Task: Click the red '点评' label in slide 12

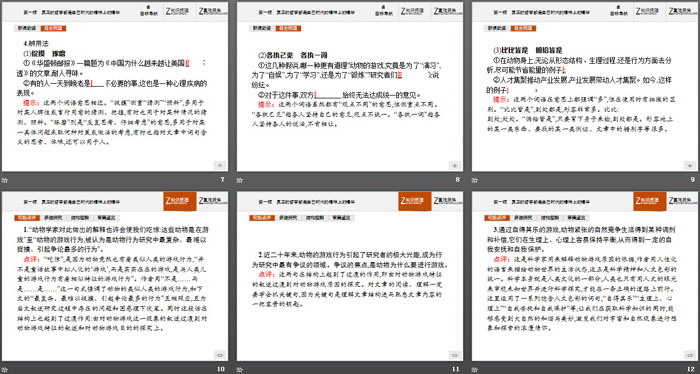Action: pos(500,259)
